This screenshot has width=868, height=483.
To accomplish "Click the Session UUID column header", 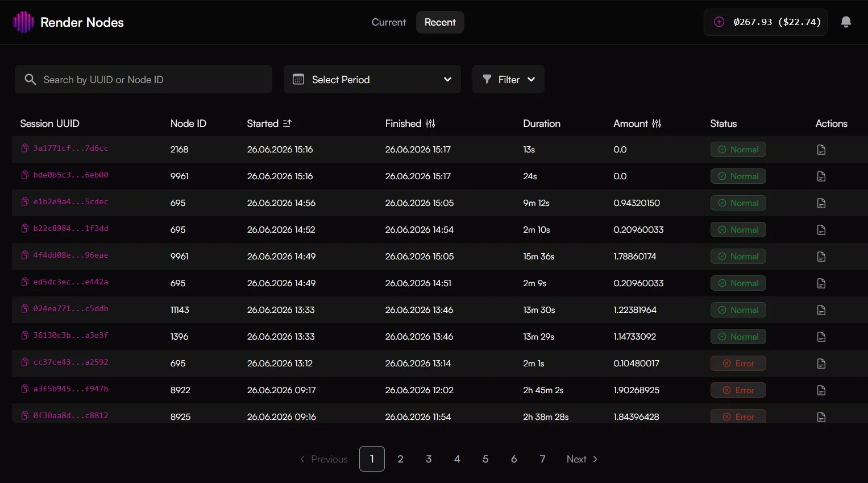I will [50, 123].
